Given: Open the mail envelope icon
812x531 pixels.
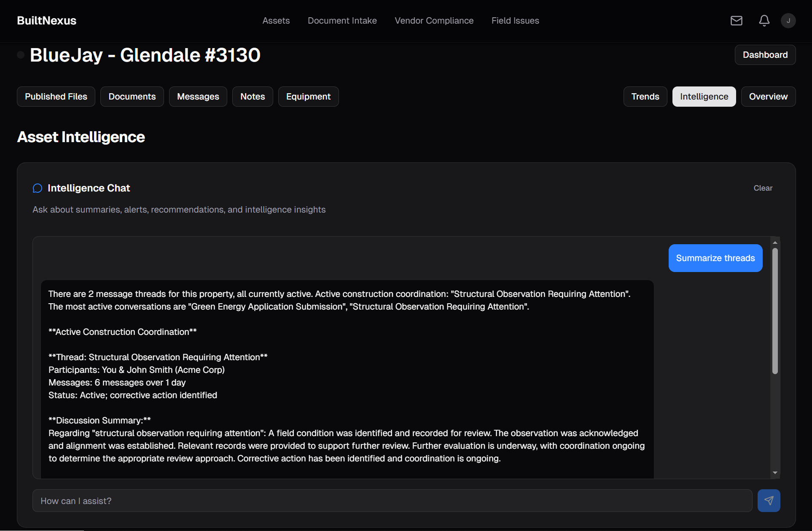Looking at the screenshot, I should [x=736, y=20].
